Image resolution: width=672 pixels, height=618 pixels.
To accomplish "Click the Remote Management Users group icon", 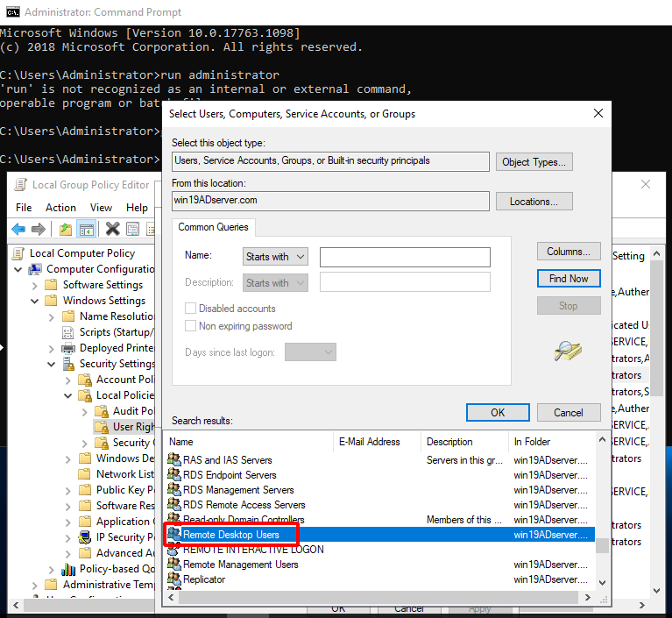I will pos(174,564).
